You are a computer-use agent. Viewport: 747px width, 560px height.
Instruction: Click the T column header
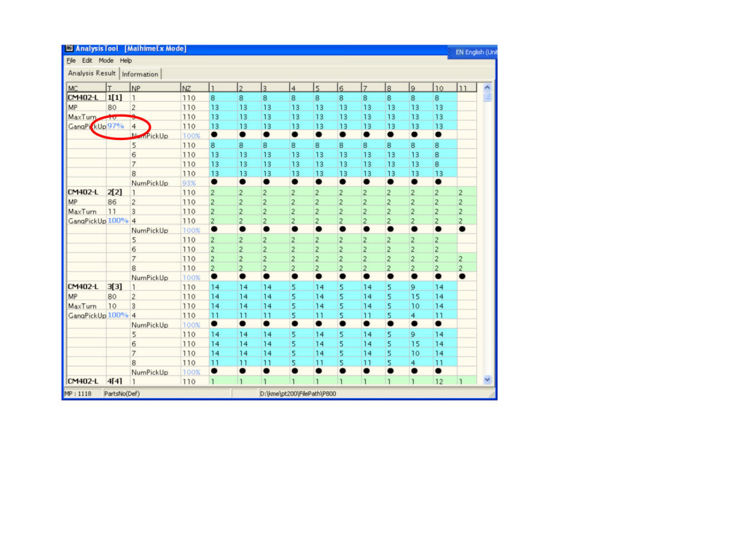pyautogui.click(x=118, y=88)
